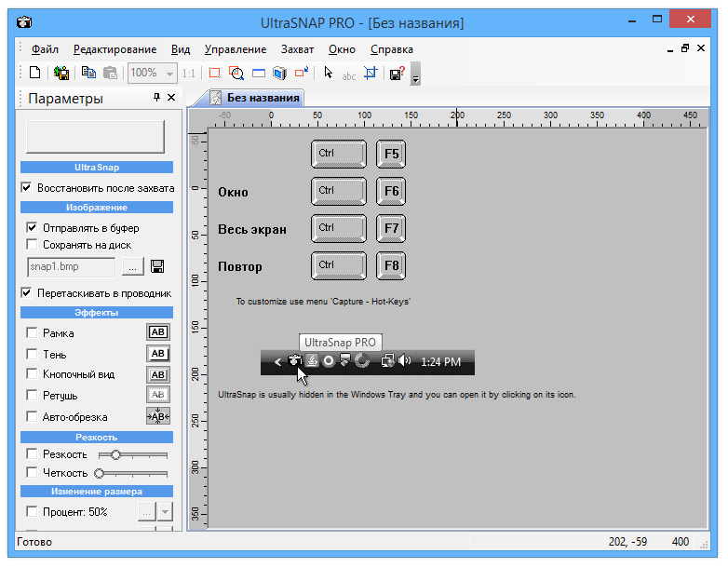Image resolution: width=728 pixels, height=581 pixels.
Task: Browse for file with ... button
Action: tap(133, 266)
